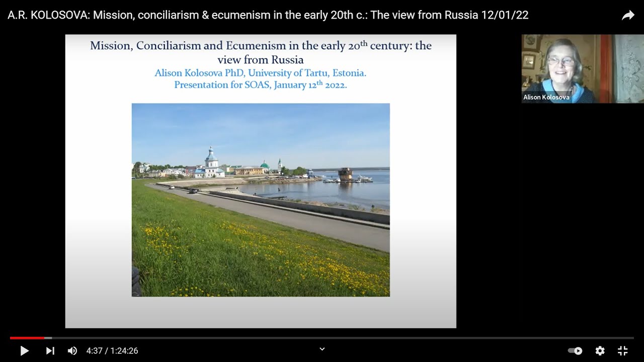Toggle the autoplay switch
This screenshot has height=362, width=644.
click(x=575, y=351)
